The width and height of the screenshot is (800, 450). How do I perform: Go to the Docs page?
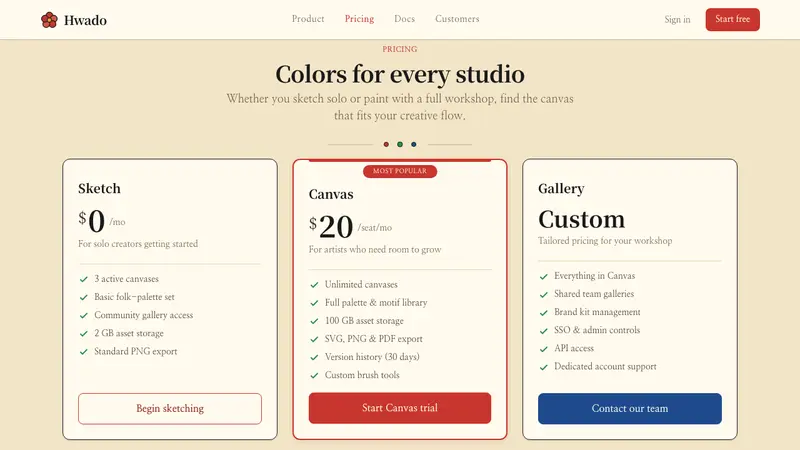(x=404, y=19)
